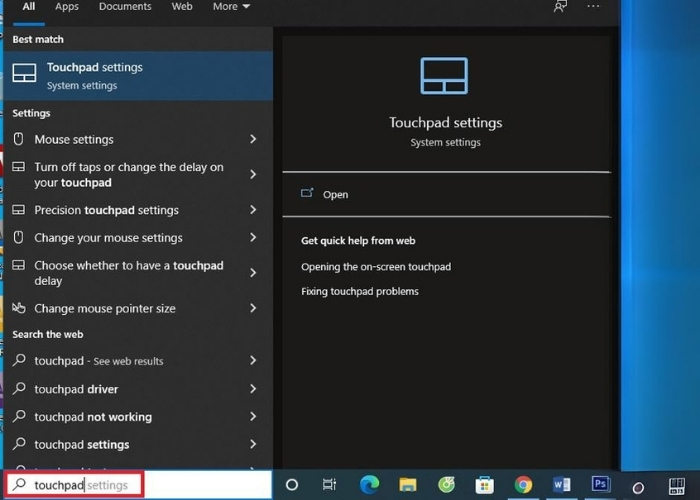Open the Fixing touchpad problems link
The height and width of the screenshot is (500, 700).
[360, 292]
